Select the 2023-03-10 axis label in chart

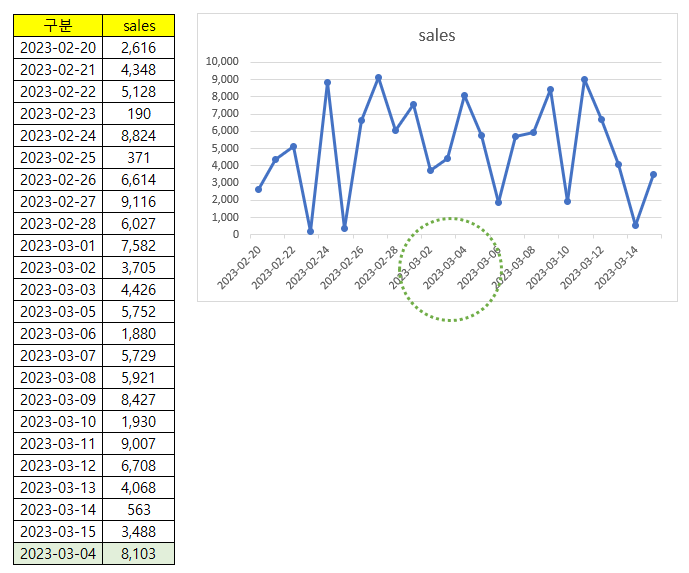(548, 268)
